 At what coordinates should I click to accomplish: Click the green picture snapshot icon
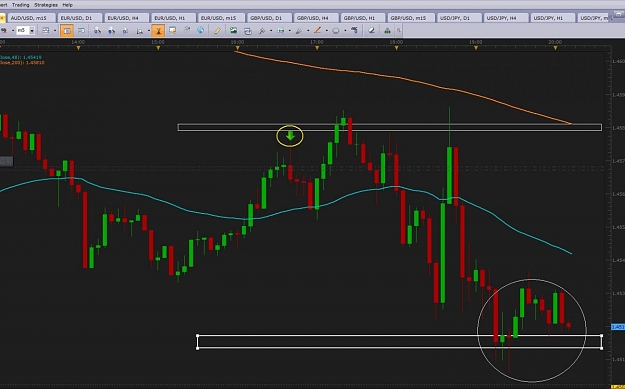point(234,30)
